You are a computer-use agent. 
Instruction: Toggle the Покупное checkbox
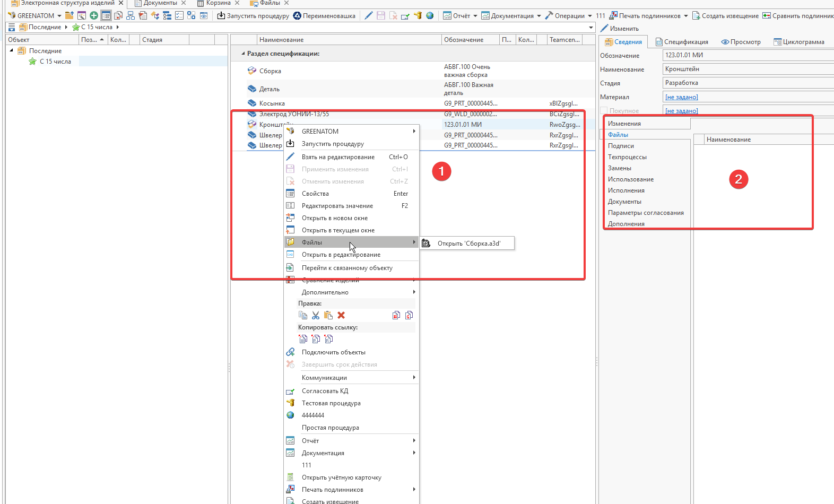coord(604,111)
